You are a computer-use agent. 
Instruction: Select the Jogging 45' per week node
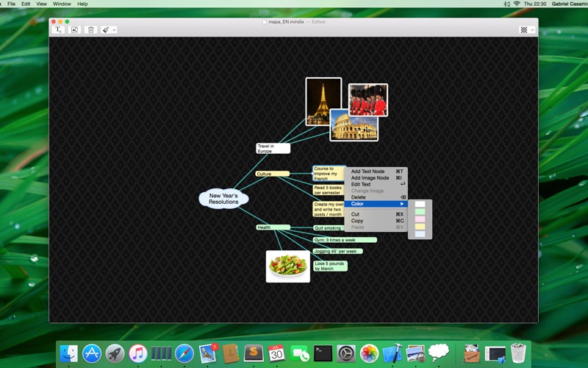338,251
